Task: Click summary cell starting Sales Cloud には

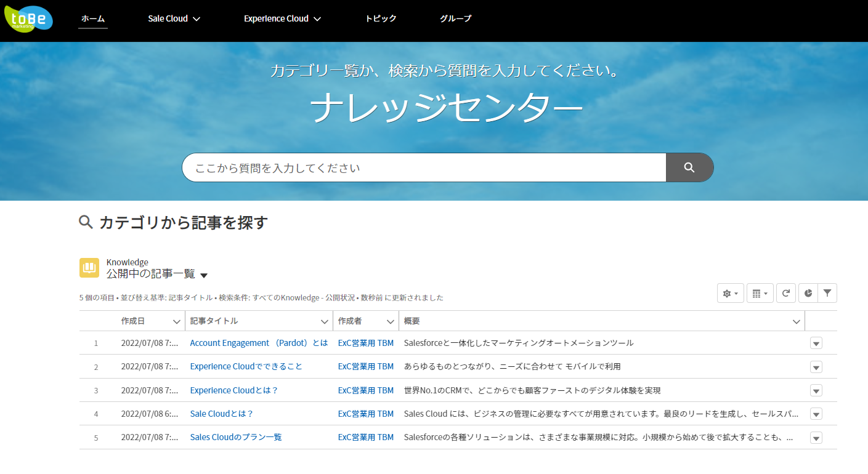Action: pyautogui.click(x=601, y=414)
